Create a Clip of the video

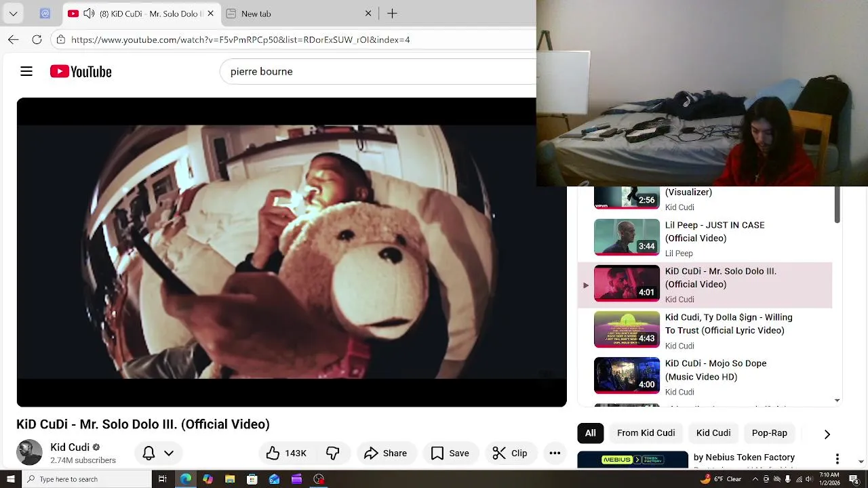[510, 453]
